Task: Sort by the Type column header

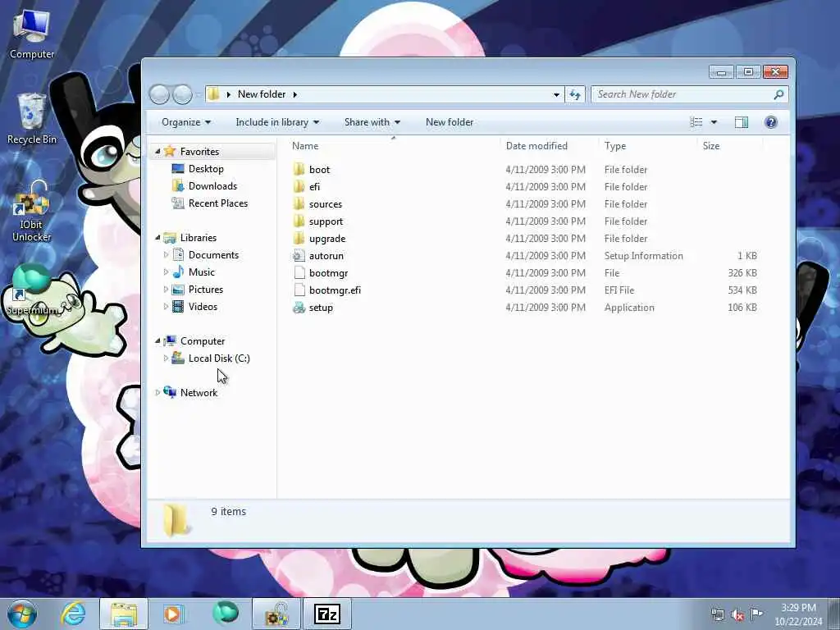Action: coord(648,146)
